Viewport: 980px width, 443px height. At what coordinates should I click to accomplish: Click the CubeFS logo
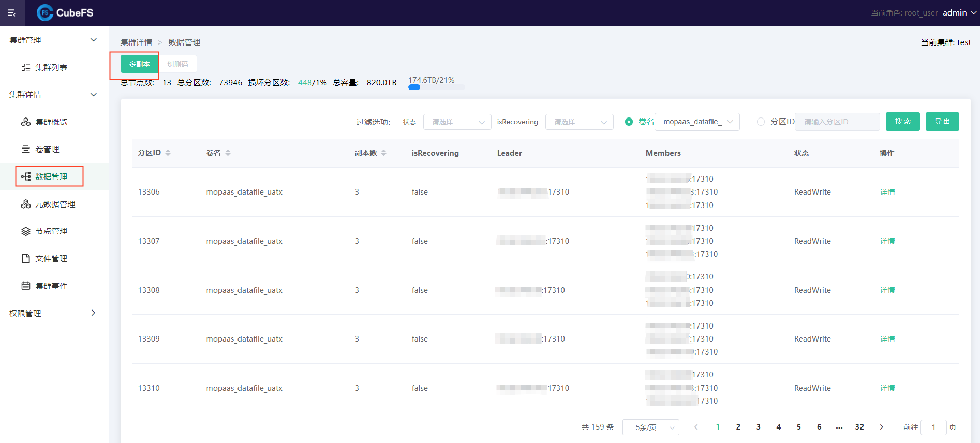(x=65, y=13)
